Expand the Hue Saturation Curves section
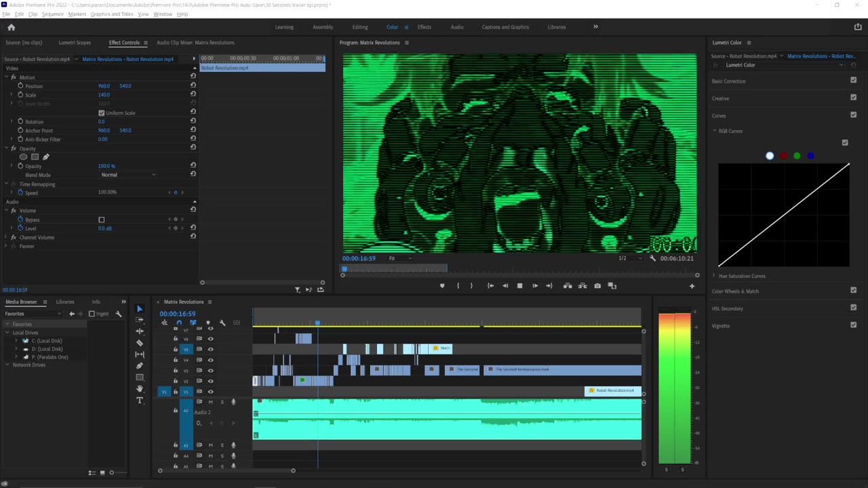The image size is (868, 488). pos(714,276)
